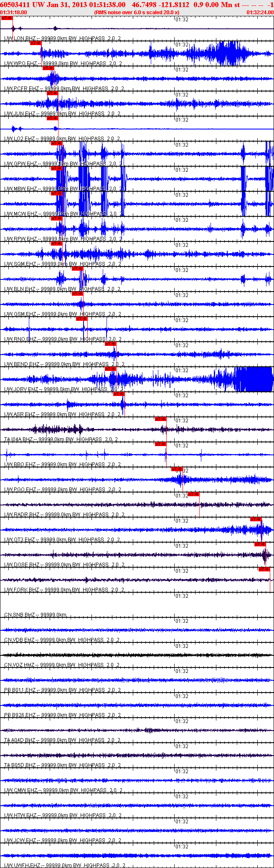This screenshot has width=274, height=868.
Task: Click the red pick flag on PGO trace
Action: pyautogui.click(x=178, y=469)
